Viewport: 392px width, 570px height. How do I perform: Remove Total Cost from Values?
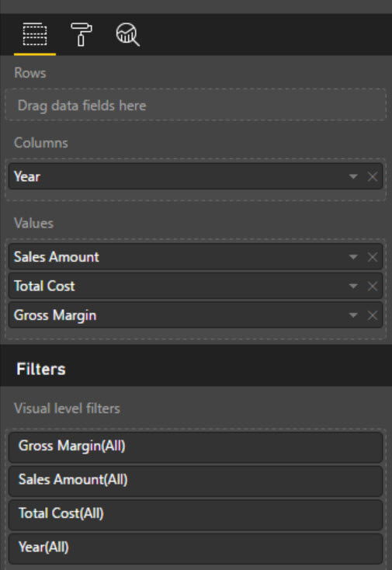point(373,286)
